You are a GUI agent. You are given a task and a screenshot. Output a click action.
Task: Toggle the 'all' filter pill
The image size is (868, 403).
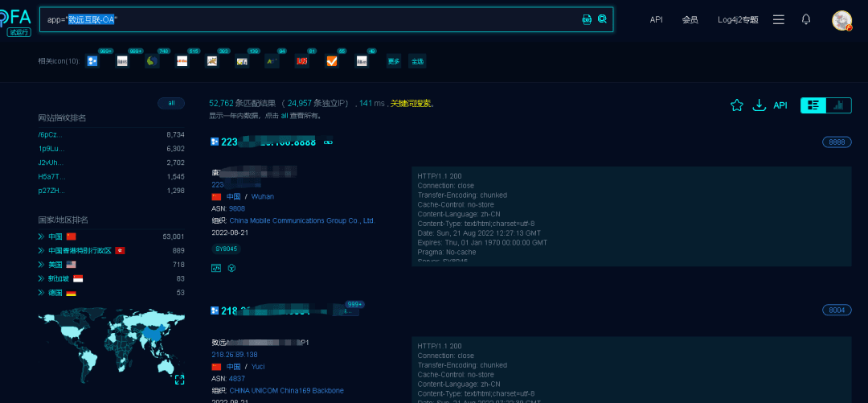[x=171, y=103]
